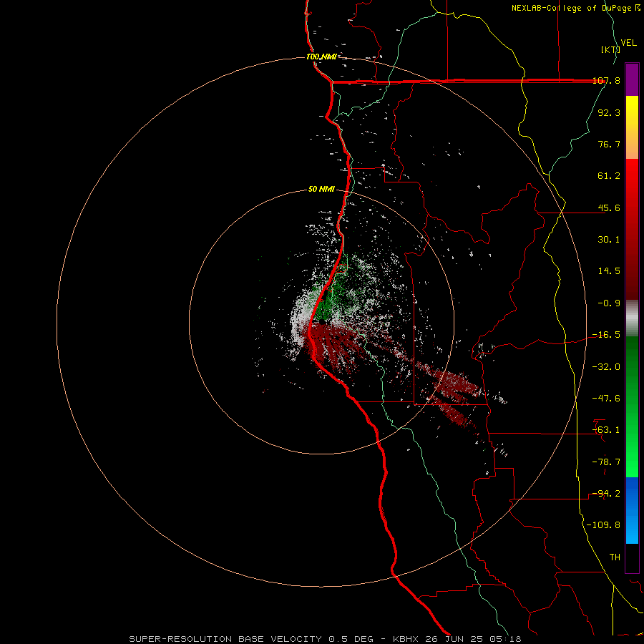Screen dimensions: 644x644
Task: Pick the black TH segment of scale
Action: tap(632, 558)
